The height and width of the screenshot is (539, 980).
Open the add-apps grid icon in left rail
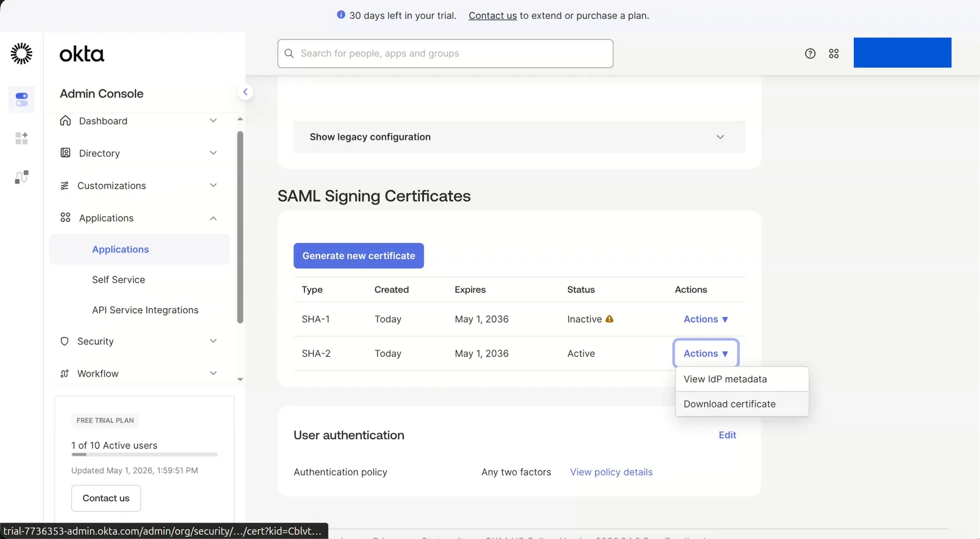[x=21, y=138]
